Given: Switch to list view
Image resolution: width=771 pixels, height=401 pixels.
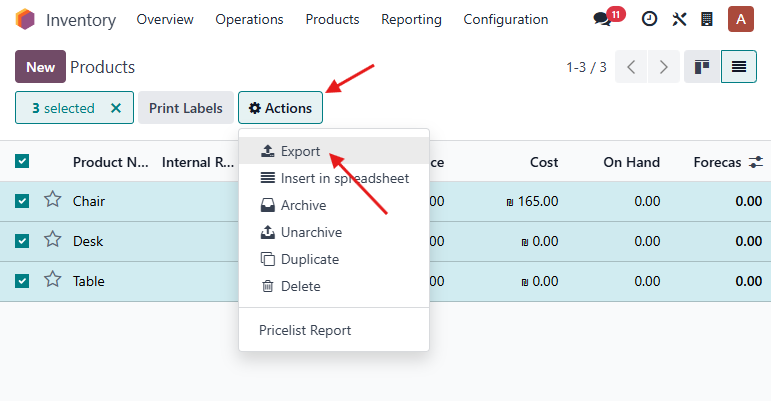Looking at the screenshot, I should pos(739,67).
